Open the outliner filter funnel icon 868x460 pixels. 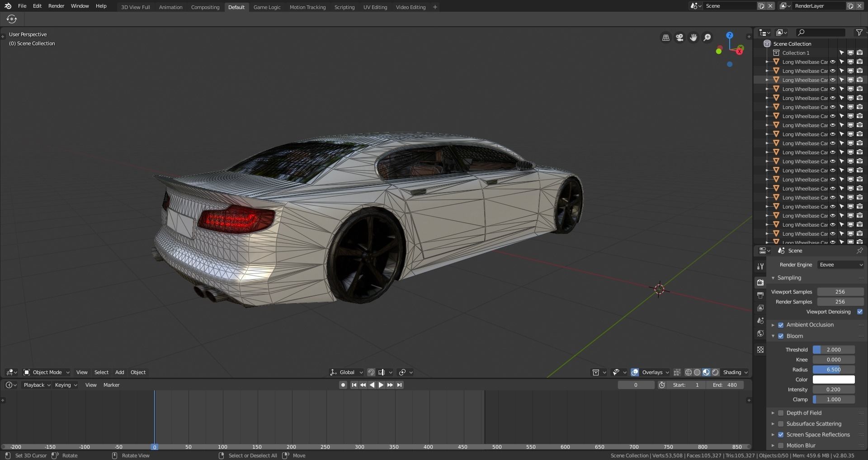(x=859, y=33)
